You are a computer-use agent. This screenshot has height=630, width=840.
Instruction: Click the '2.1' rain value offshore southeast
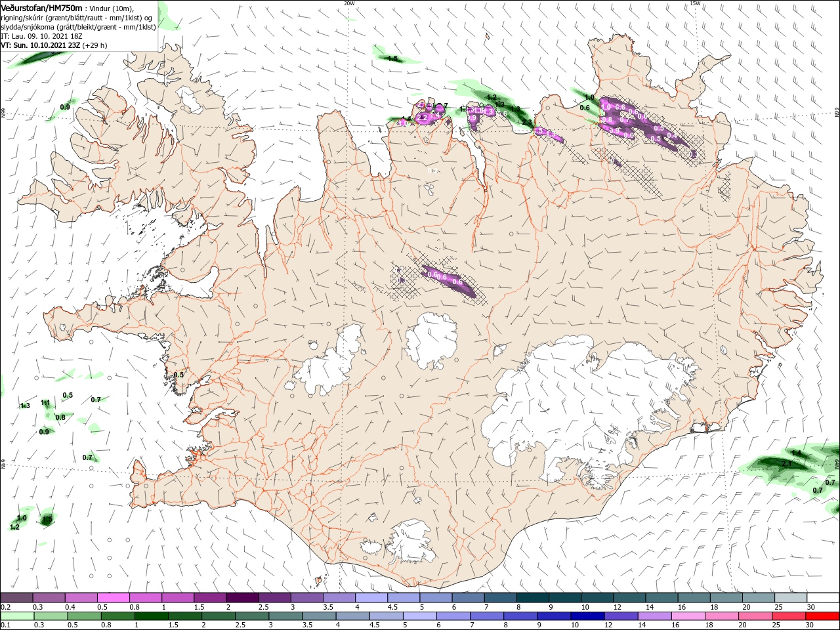coord(787,463)
